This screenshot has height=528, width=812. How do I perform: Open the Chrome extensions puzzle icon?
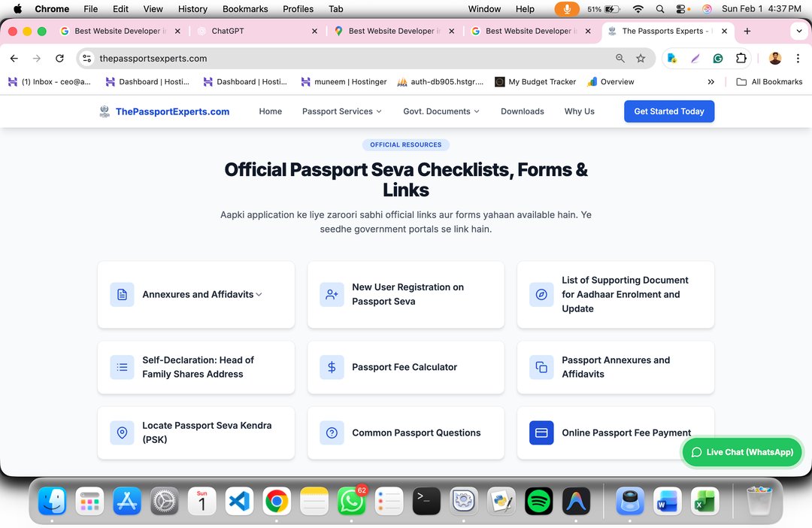[741, 58]
